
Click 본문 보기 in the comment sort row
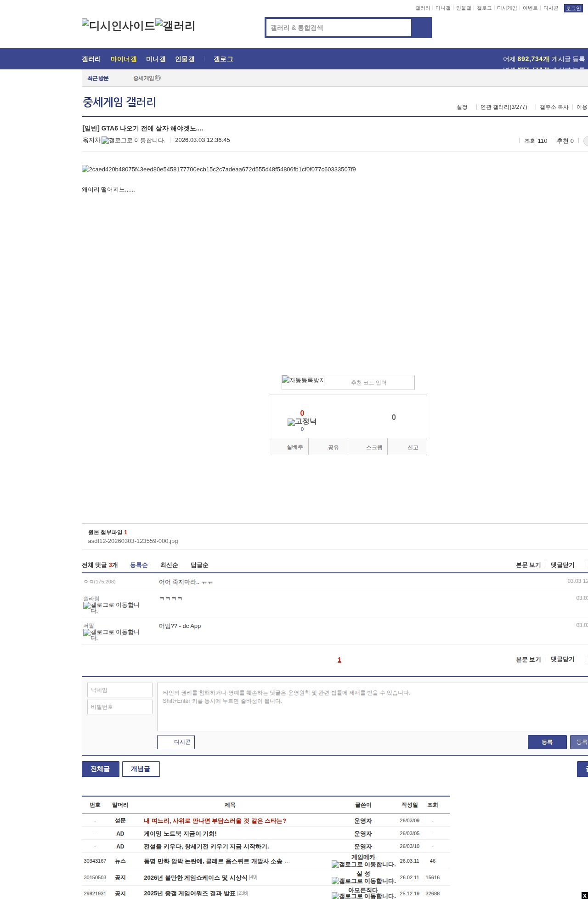tap(528, 565)
